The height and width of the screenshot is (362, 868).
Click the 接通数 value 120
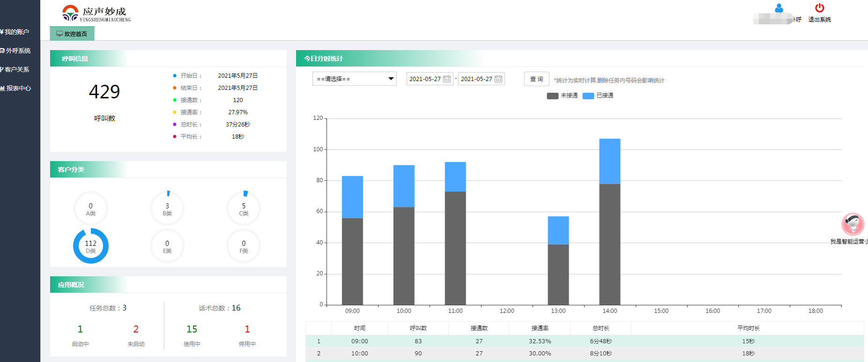(238, 100)
